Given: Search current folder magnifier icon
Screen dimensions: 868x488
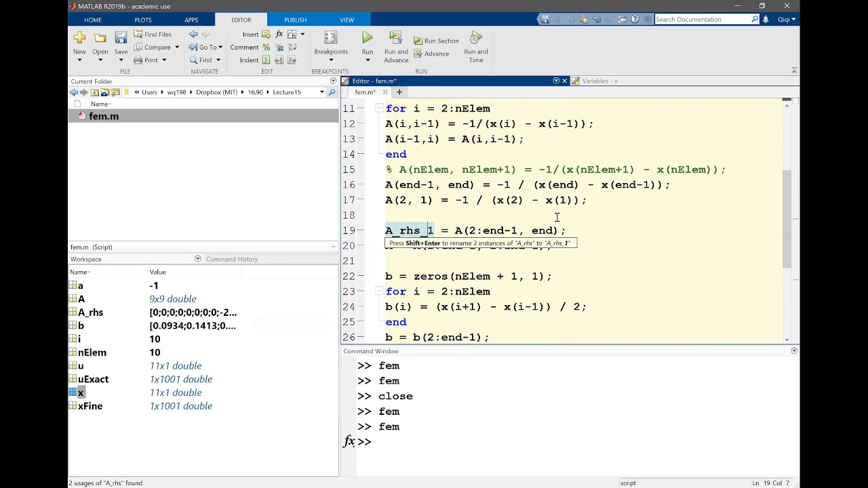Looking at the screenshot, I should click(x=332, y=92).
